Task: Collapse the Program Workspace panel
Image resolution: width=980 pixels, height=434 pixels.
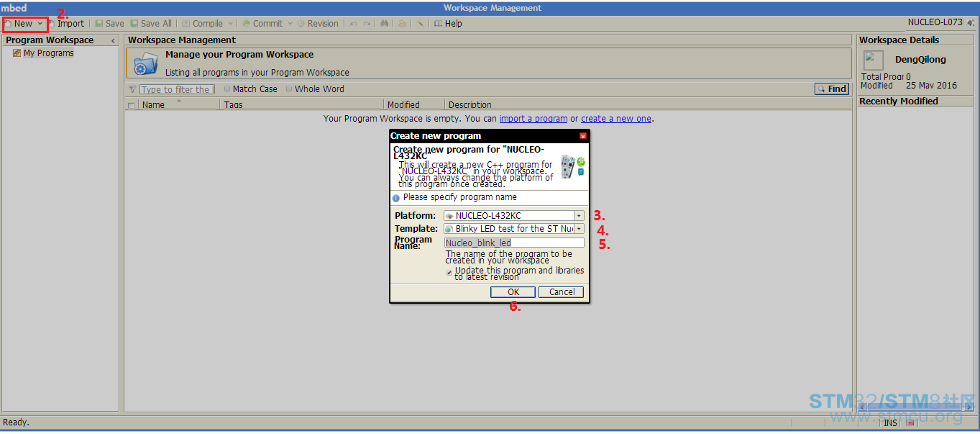Action: [113, 40]
